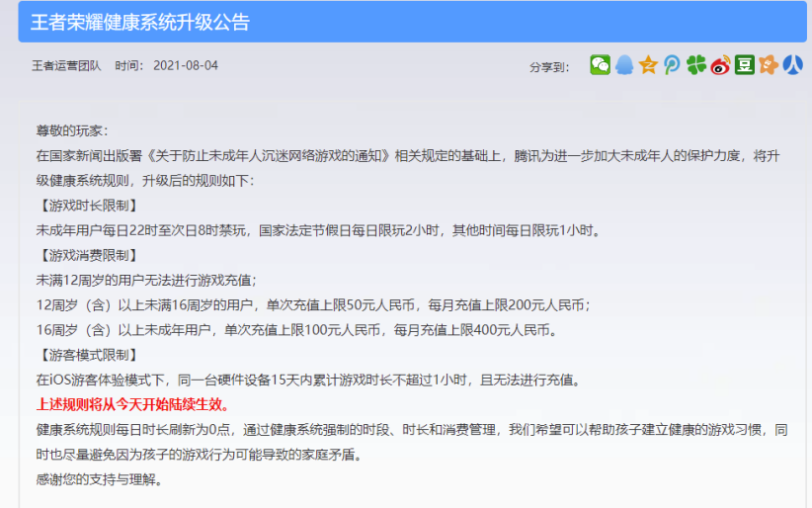Click the 王者运营团队 author text

[66, 66]
